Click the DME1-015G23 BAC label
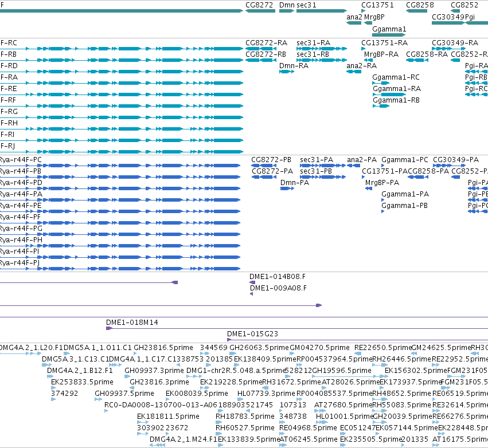This screenshot has height=448, width=488. [x=252, y=334]
